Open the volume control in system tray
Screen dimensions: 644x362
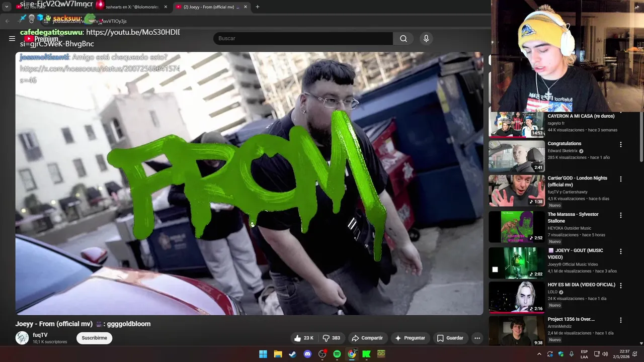point(605,354)
